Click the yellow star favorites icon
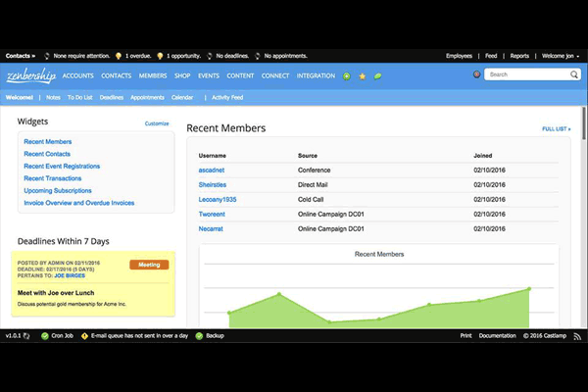This screenshot has width=588, height=392. pos(363,75)
